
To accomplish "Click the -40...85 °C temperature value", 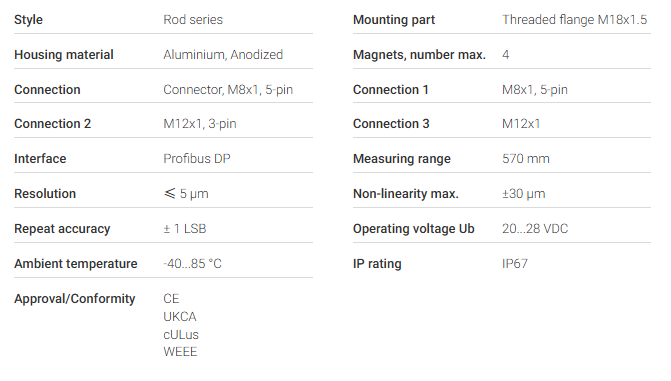I will pyautogui.click(x=193, y=264).
